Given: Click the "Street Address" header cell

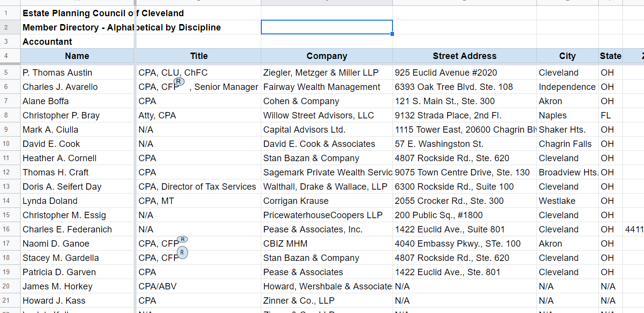Looking at the screenshot, I should [464, 56].
